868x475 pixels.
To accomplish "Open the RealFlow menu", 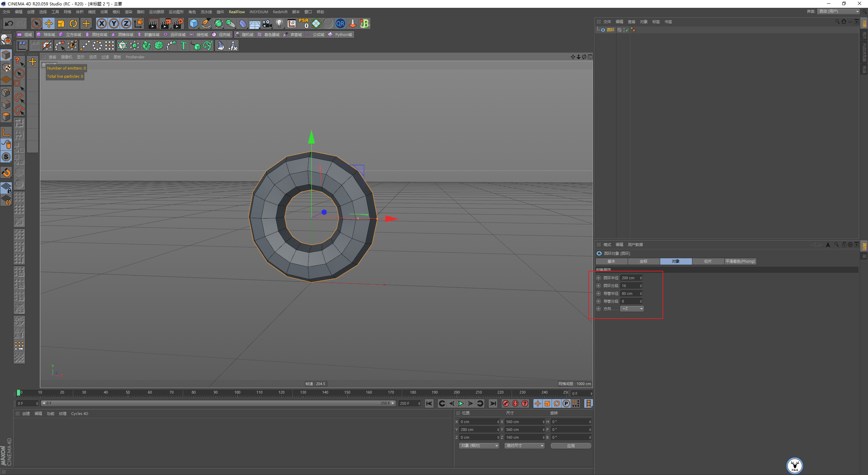I will tap(237, 12).
